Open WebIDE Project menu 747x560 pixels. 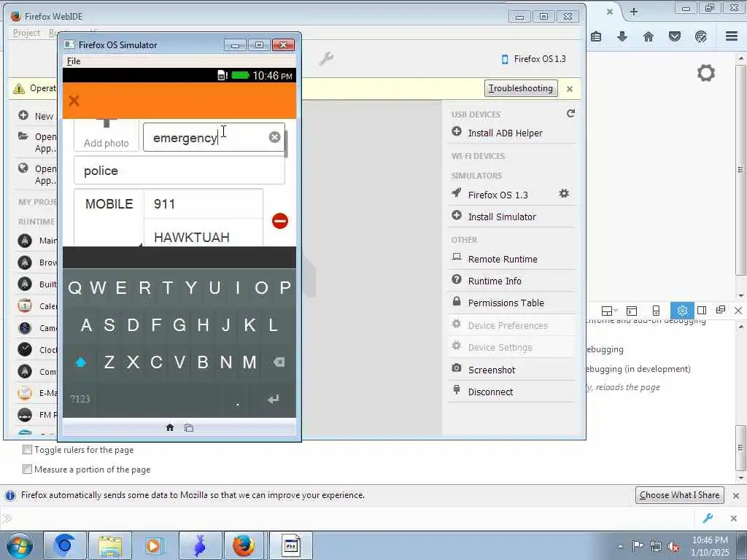pos(26,32)
